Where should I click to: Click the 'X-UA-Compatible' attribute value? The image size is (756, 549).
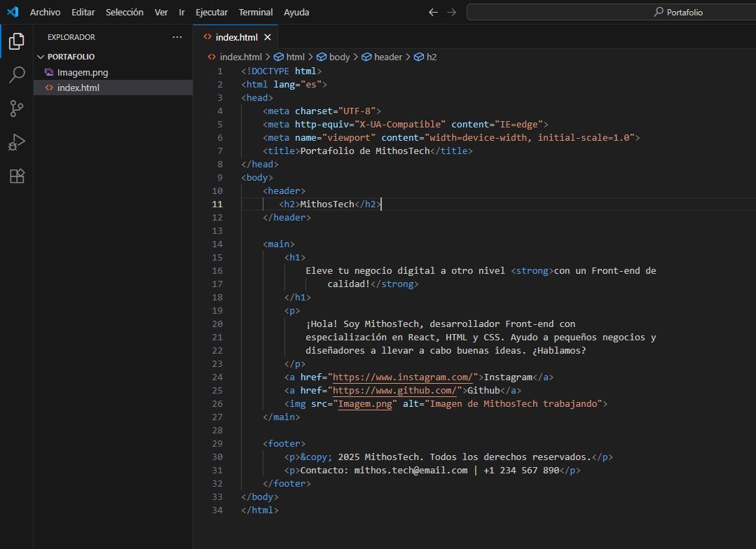point(400,125)
